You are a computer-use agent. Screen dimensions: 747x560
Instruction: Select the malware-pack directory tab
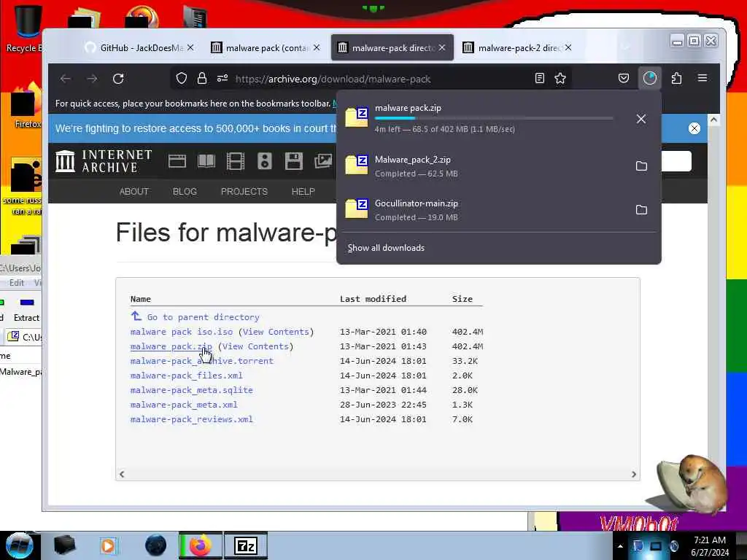point(392,47)
